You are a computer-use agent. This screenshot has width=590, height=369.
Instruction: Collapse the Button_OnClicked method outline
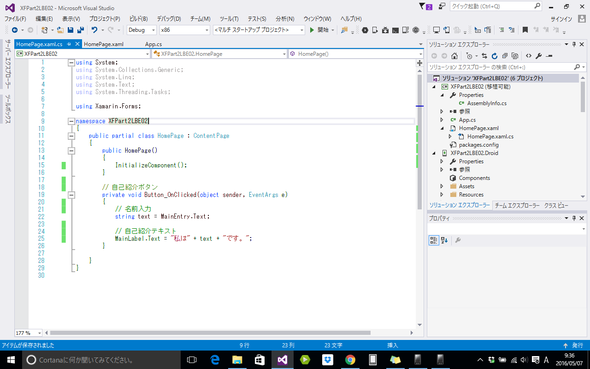click(x=71, y=195)
